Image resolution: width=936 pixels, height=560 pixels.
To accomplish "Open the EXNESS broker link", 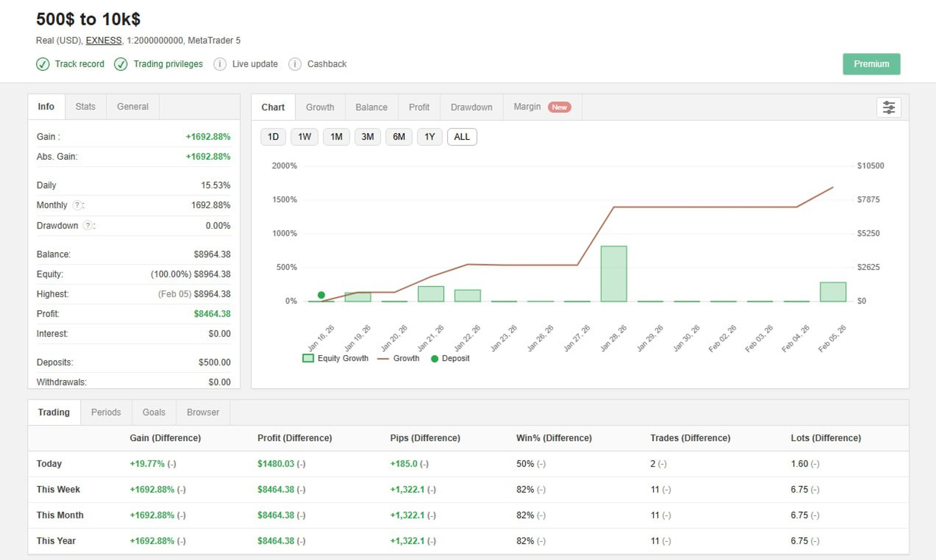I will (104, 40).
